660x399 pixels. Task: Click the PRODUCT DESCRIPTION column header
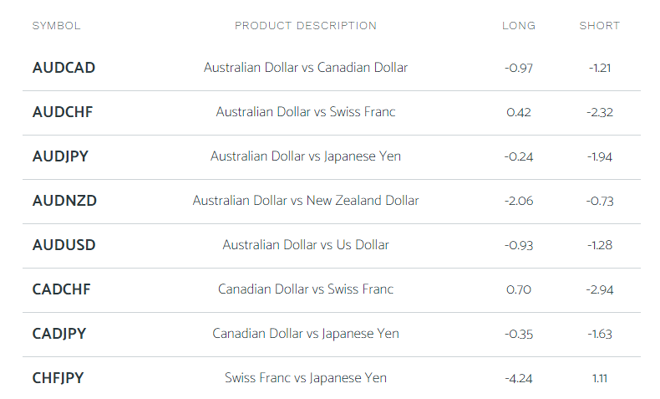pos(306,26)
